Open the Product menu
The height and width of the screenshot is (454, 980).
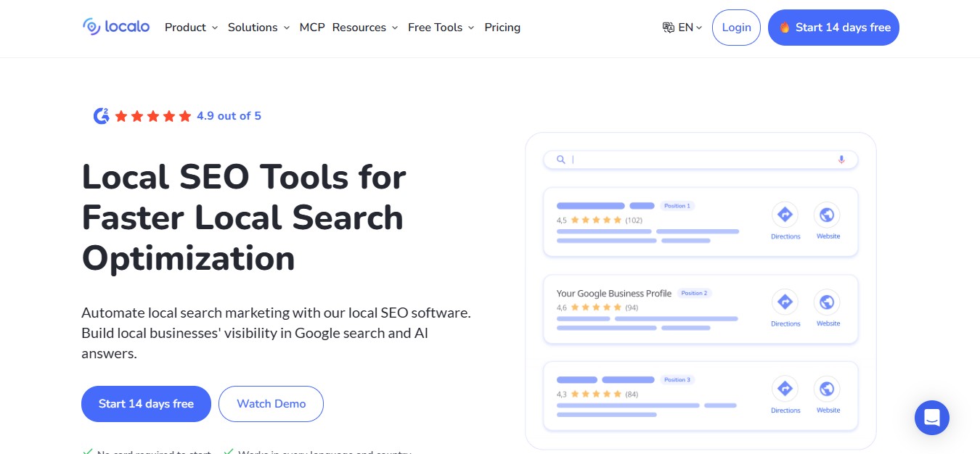point(191,28)
